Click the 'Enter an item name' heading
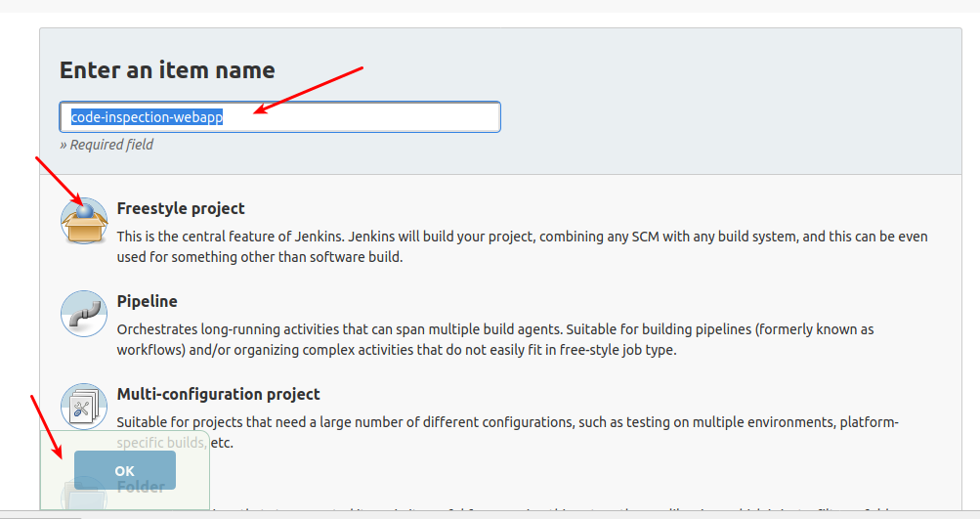Image resolution: width=980 pixels, height=519 pixels. (x=167, y=70)
